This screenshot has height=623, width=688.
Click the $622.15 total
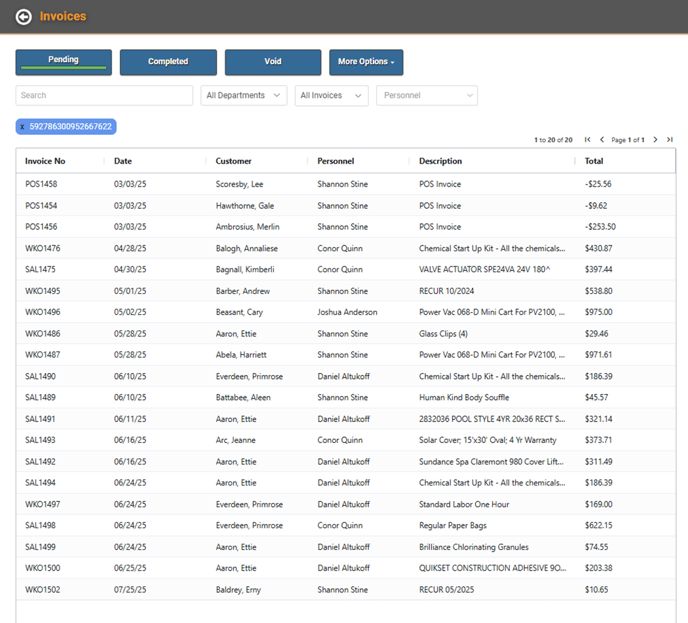point(598,525)
